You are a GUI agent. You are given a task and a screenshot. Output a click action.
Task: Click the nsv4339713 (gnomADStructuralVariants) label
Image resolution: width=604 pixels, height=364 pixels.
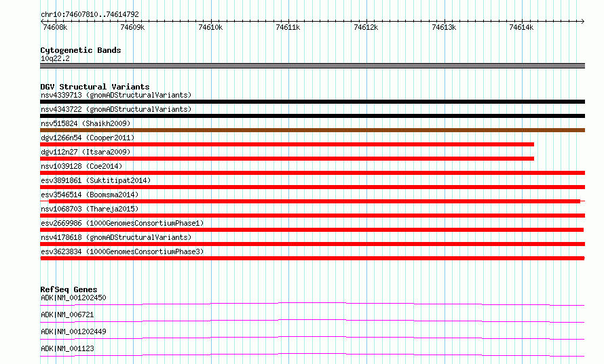click(x=116, y=95)
